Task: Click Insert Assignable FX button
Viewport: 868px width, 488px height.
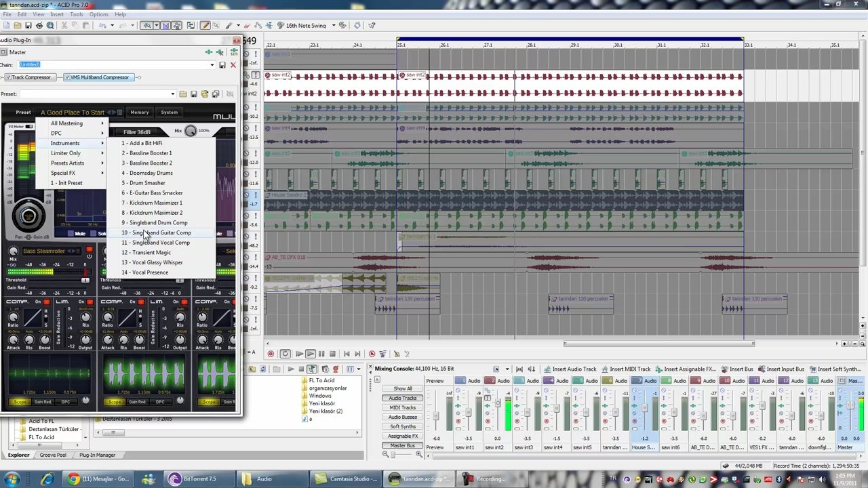Action: pos(685,369)
